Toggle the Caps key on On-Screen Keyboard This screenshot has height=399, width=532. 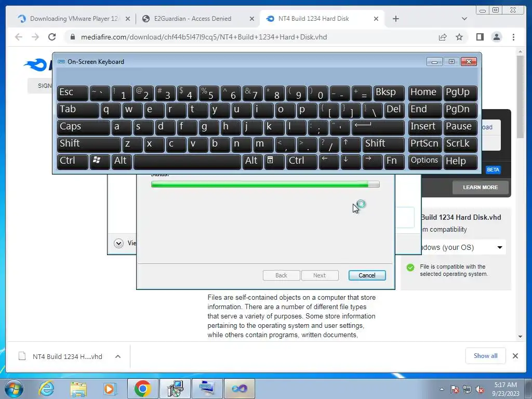point(84,127)
